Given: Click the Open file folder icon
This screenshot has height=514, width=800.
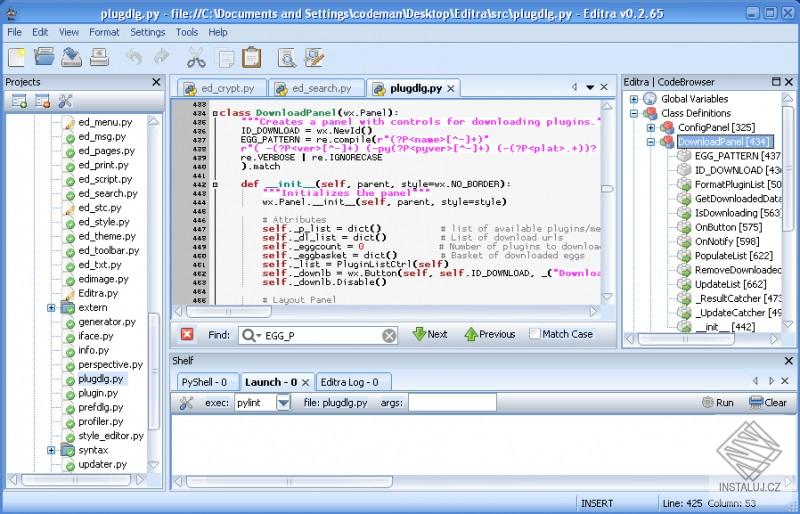Looking at the screenshot, I should pos(44,57).
